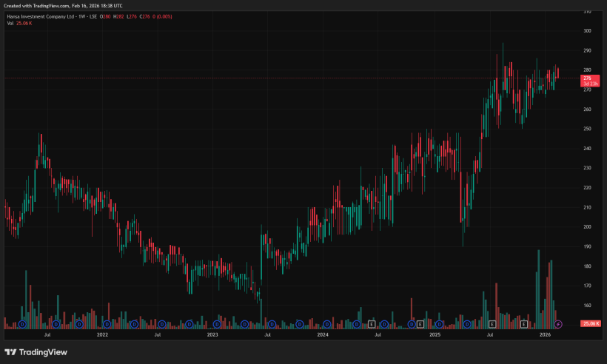Click the 260 price axis label
607x364 pixels.
tap(587, 109)
